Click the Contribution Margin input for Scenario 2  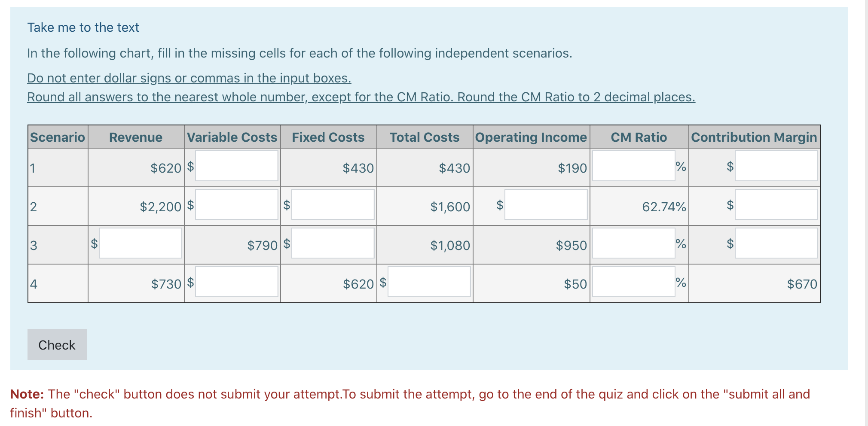(776, 205)
